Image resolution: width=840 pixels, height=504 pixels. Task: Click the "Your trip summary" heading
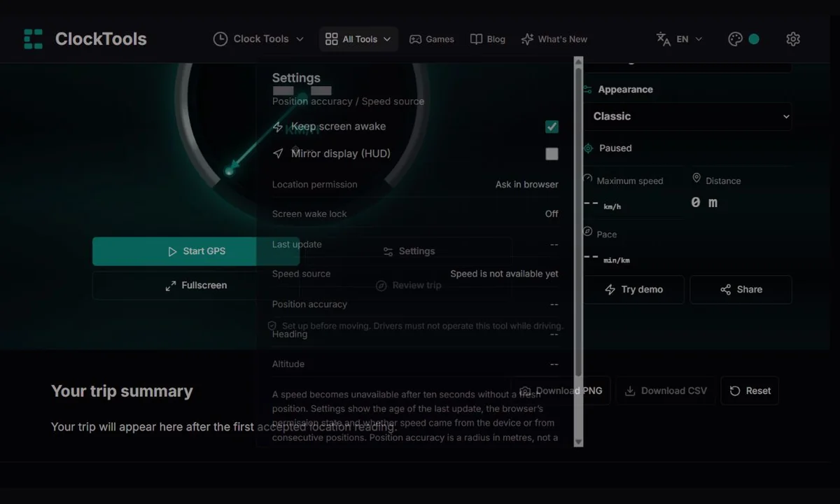click(122, 391)
